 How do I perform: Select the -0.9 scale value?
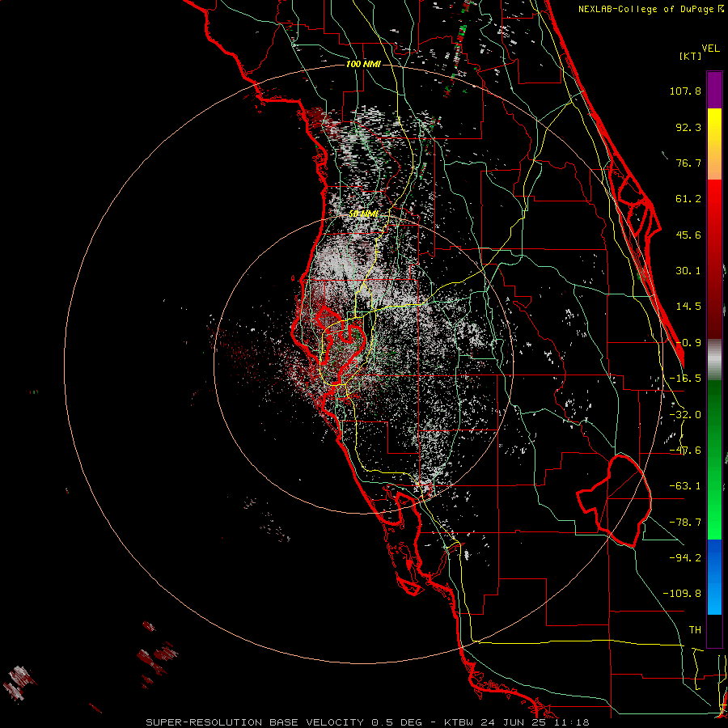688,343
